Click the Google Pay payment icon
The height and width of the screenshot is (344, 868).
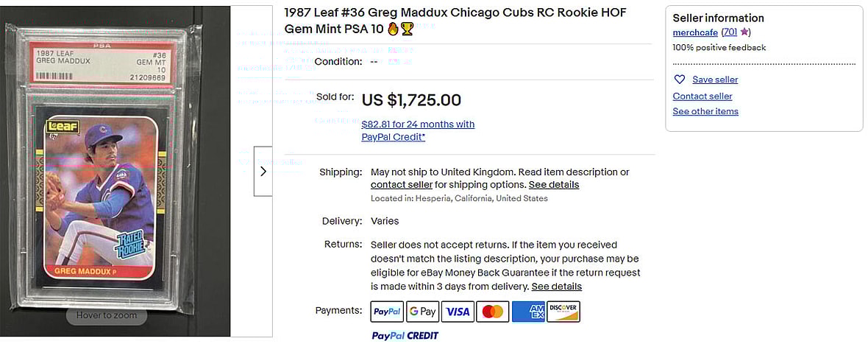(x=422, y=312)
